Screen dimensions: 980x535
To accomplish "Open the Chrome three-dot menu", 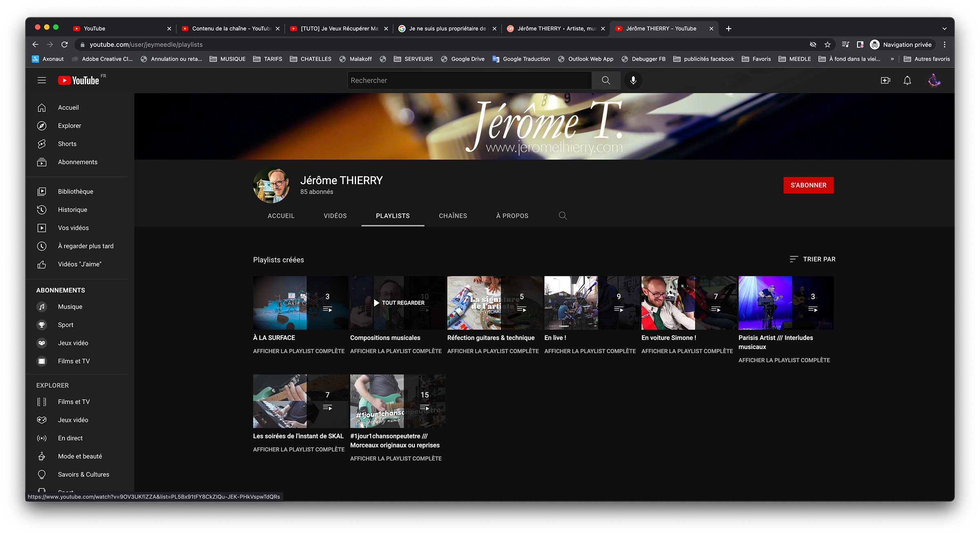I will tap(944, 45).
